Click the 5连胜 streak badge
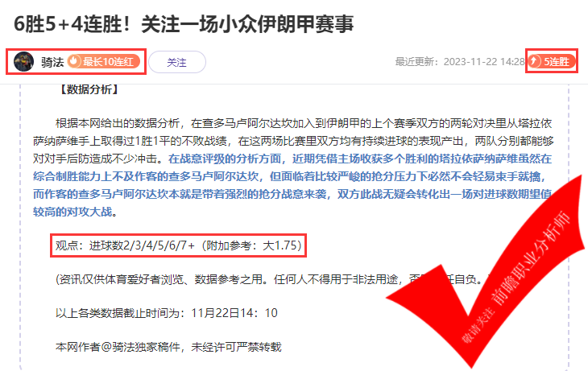 pyautogui.click(x=551, y=61)
